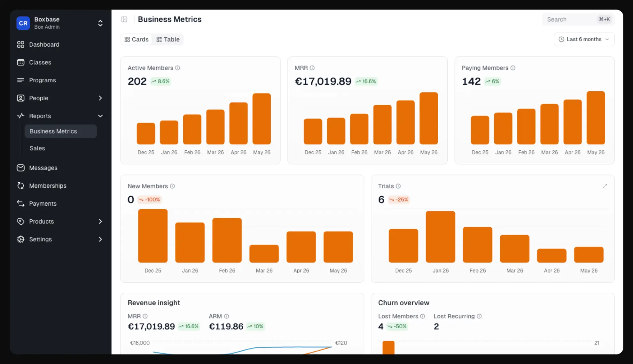Select Business Metrics in the Reports submenu

point(61,131)
